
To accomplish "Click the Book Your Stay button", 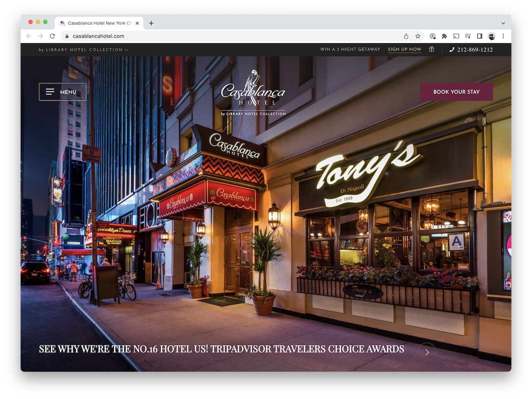I will (456, 92).
